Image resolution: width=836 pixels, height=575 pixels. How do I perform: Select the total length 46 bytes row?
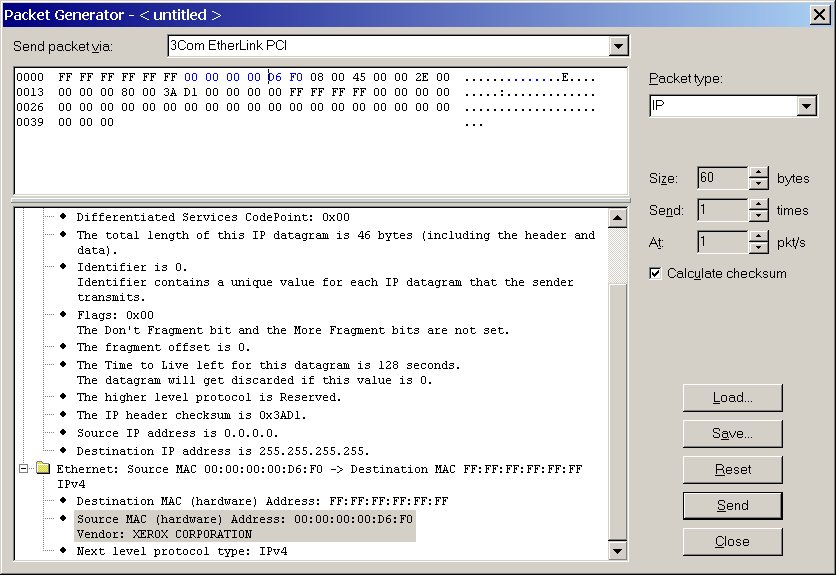336,242
